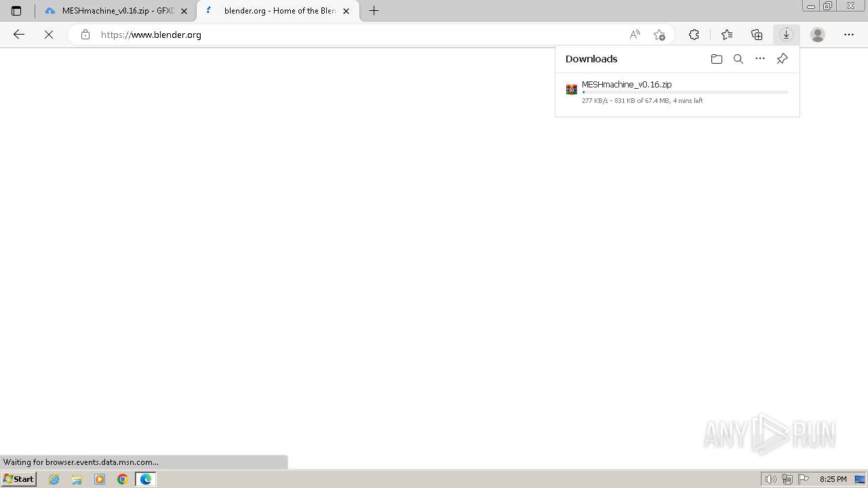Open the Favorites list
The image size is (868, 488).
(x=727, y=35)
